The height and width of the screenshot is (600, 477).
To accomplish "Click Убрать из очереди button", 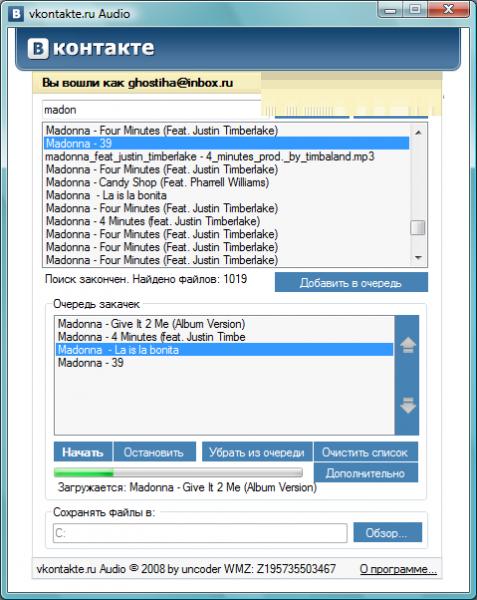I will [257, 452].
